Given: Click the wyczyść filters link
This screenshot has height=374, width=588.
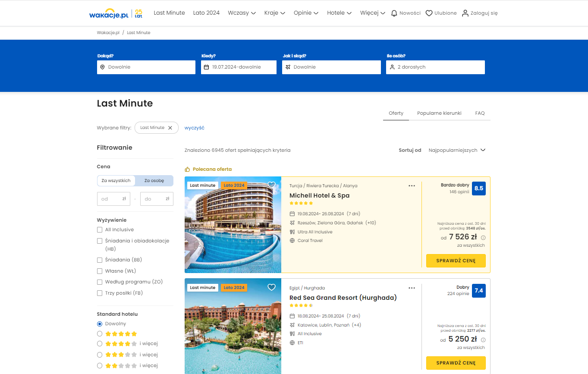Looking at the screenshot, I should tap(195, 128).
